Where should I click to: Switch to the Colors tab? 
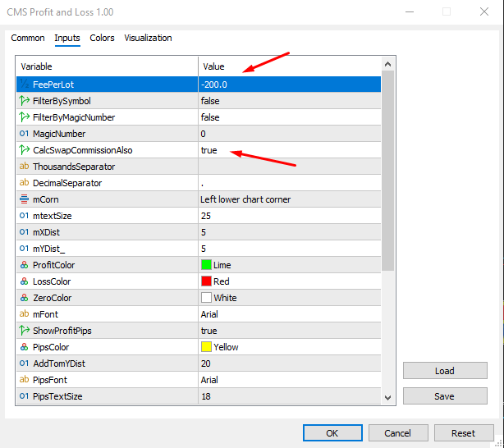pos(102,38)
